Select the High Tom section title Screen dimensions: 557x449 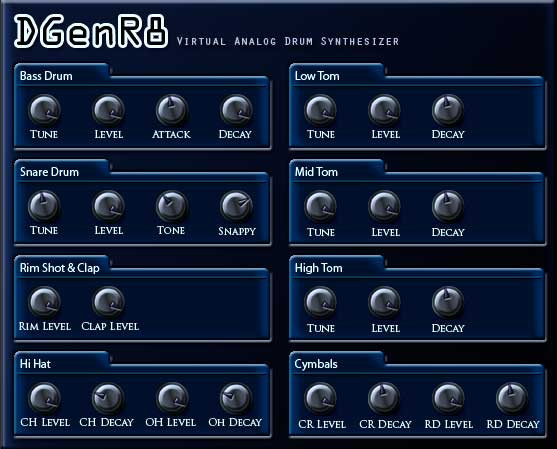click(319, 268)
